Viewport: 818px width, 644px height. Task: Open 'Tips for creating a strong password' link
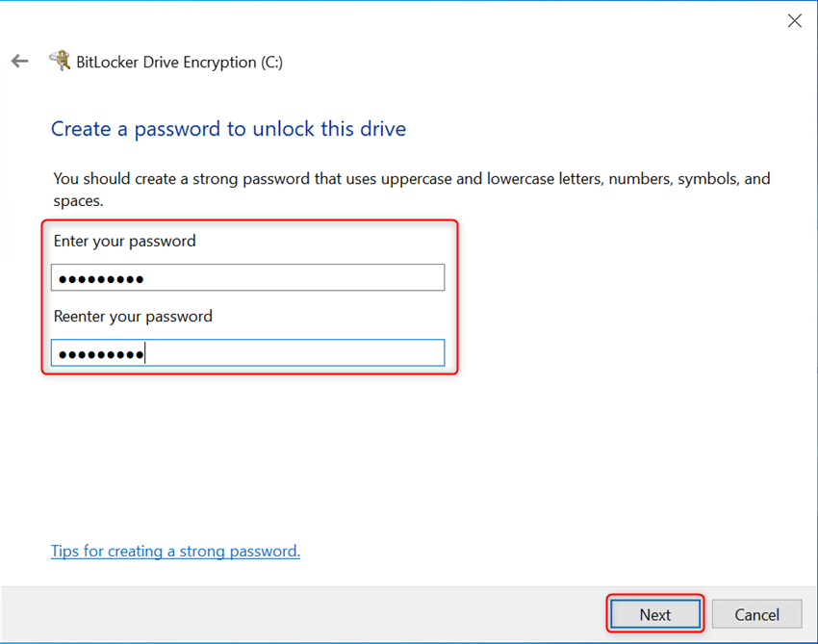175,552
